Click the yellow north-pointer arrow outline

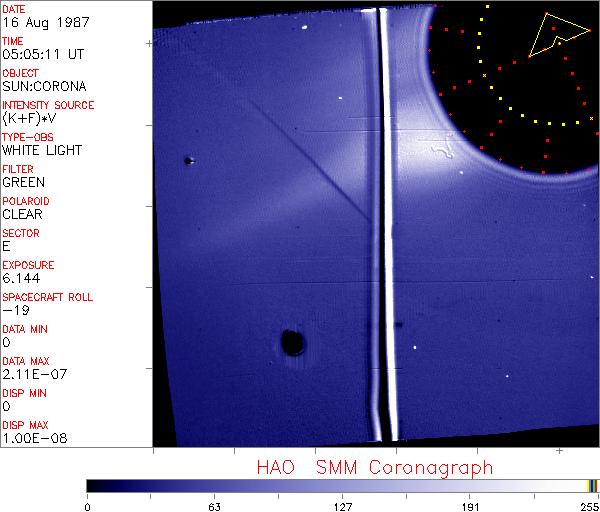tap(560, 35)
